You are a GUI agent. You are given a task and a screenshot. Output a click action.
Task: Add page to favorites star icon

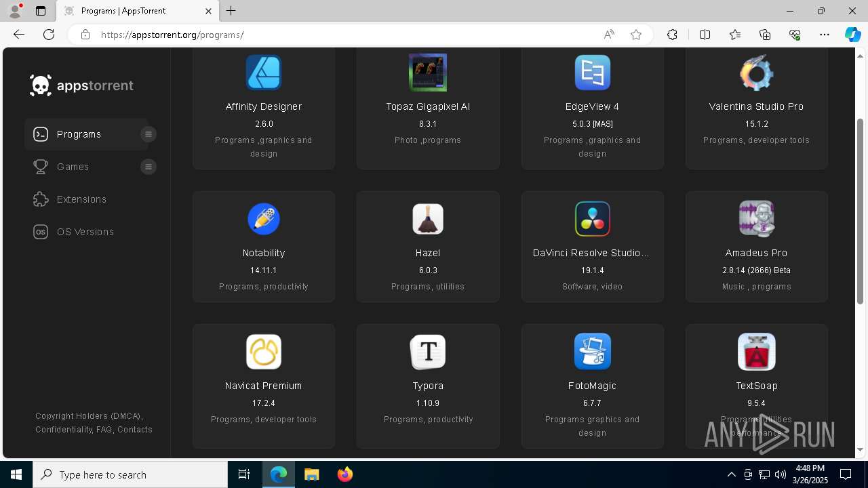636,35
